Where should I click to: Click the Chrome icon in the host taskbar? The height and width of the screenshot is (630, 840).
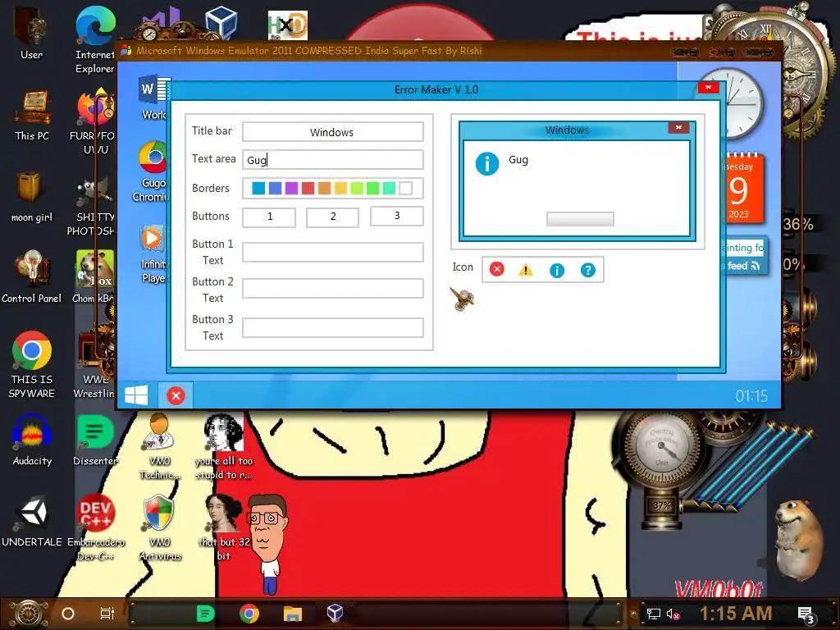[x=249, y=614]
